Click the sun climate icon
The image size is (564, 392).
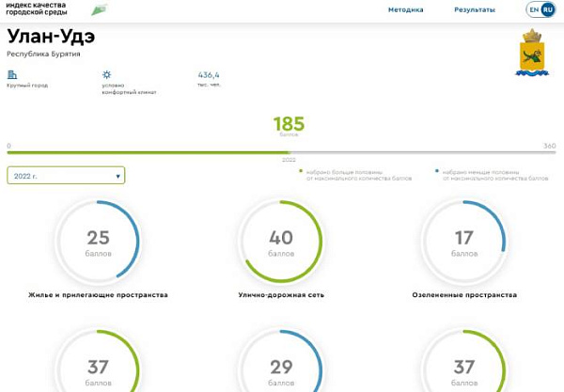coord(106,74)
